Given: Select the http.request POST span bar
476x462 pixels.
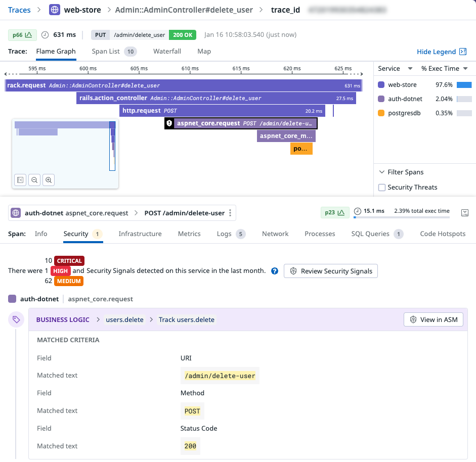Looking at the screenshot, I should (222, 111).
